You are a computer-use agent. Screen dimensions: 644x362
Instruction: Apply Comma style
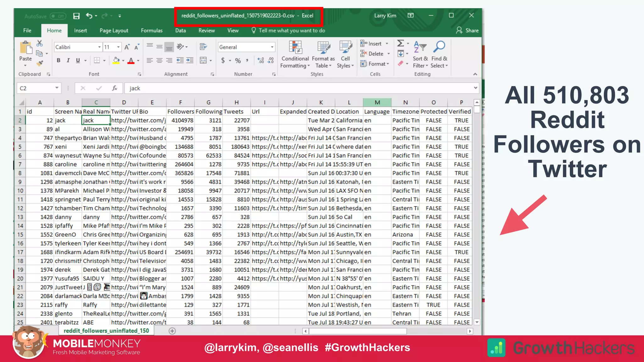coord(247,60)
